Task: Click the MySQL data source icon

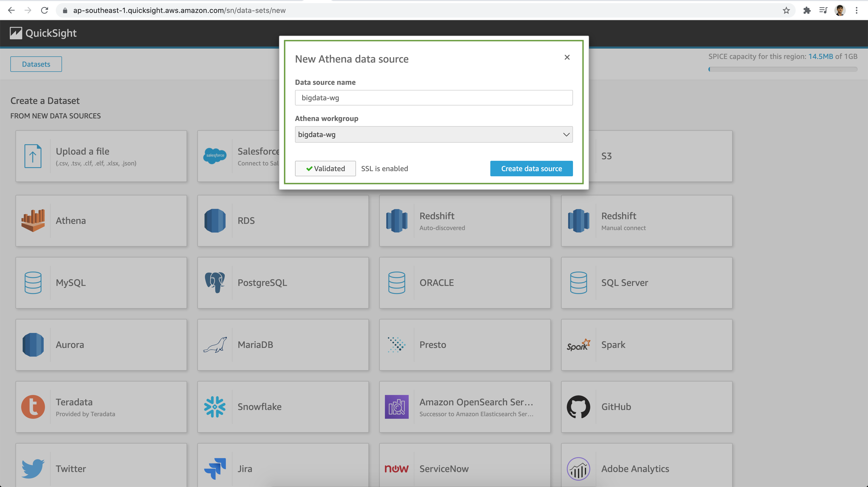Action: click(x=33, y=282)
